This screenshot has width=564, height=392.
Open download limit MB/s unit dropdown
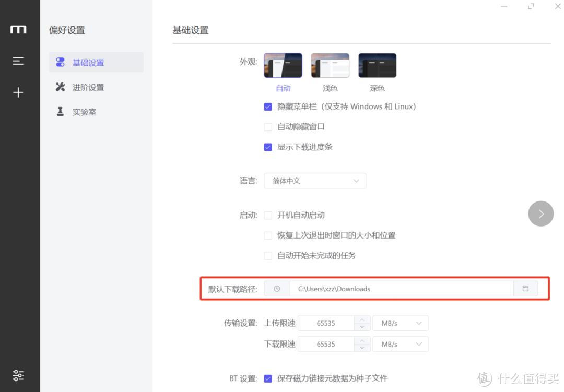401,344
